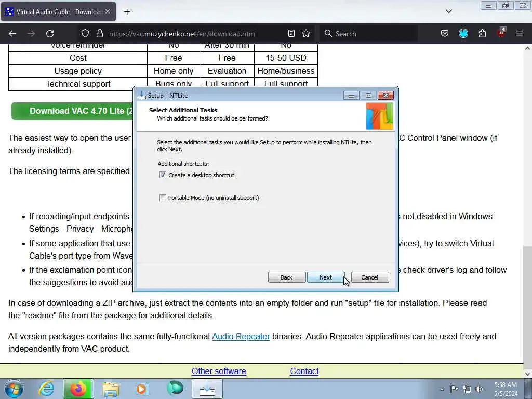Click the URL address field

click(x=181, y=34)
